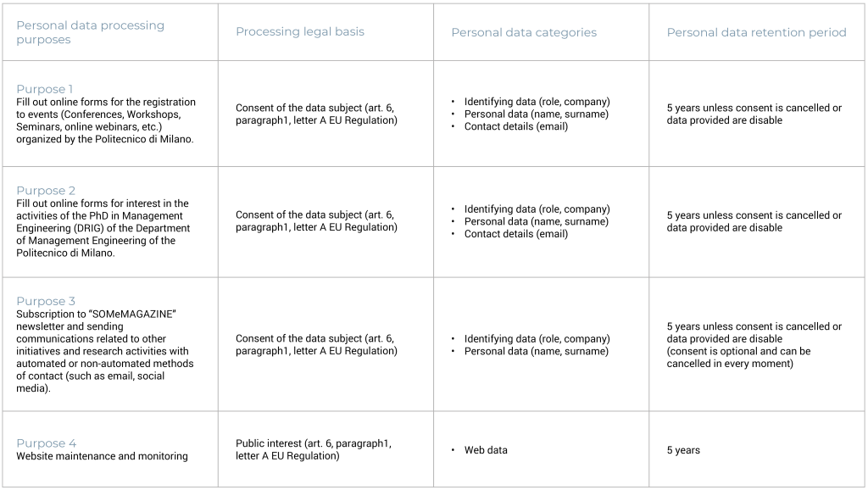Click the "5 years" retention cell for Purpose 4
This screenshot has height=490, width=868.
coord(683,450)
